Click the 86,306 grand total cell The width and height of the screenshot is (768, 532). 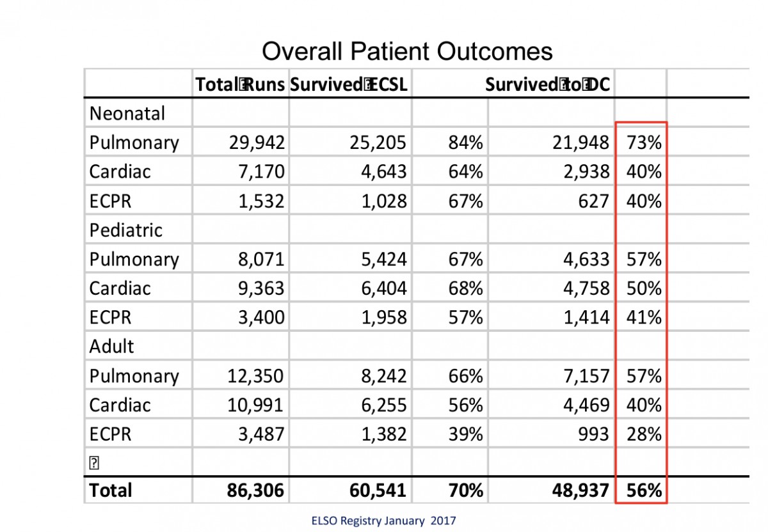click(255, 490)
